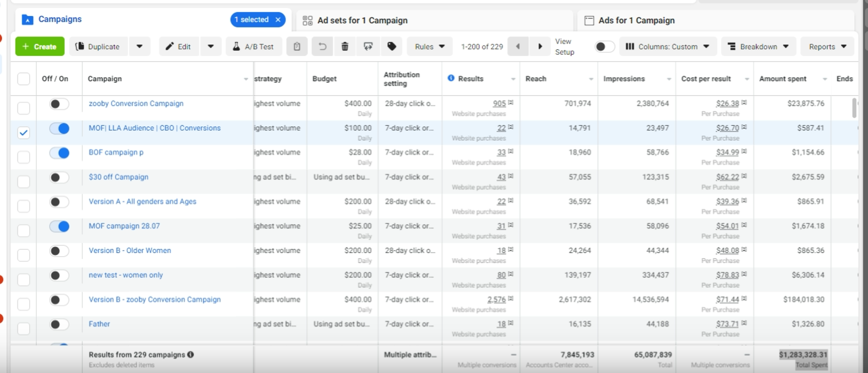Switch to Ads for 1 Campaign tab
Viewport: 868px width, 373px height.
tap(715, 20)
